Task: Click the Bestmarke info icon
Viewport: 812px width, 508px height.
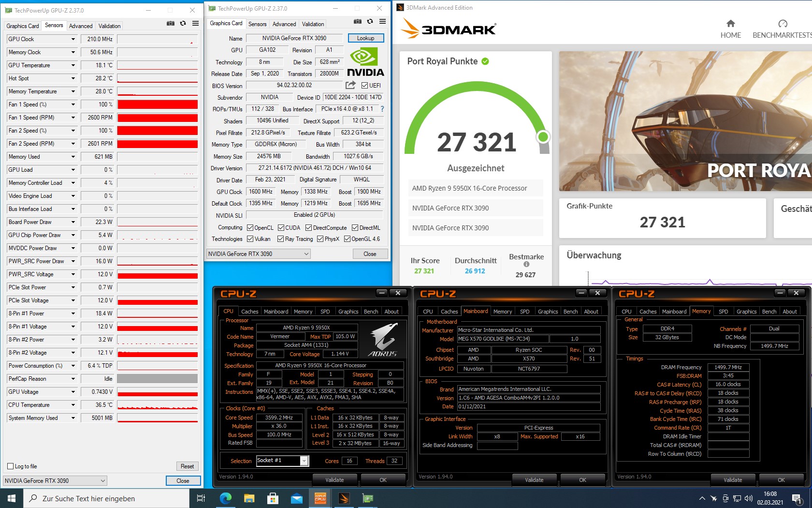Action: coord(526,264)
